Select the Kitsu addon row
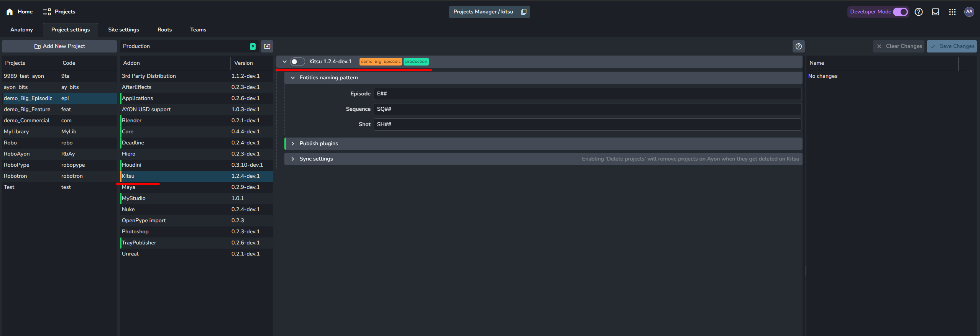The width and height of the screenshot is (980, 336). click(x=197, y=176)
